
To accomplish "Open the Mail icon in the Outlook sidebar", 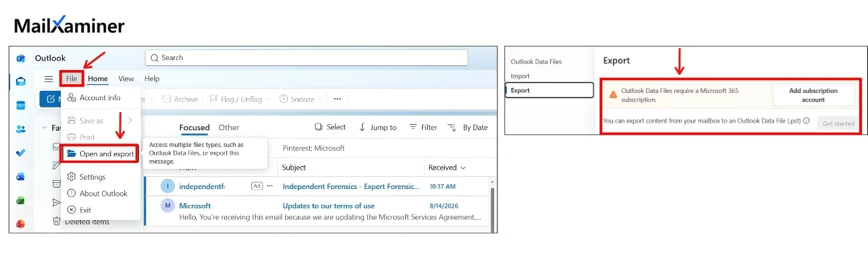I will click(x=21, y=81).
